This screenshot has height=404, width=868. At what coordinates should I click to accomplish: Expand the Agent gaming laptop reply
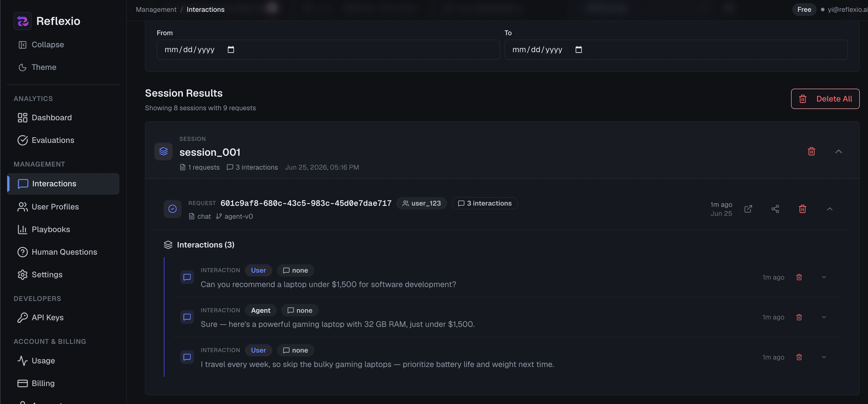click(x=824, y=317)
